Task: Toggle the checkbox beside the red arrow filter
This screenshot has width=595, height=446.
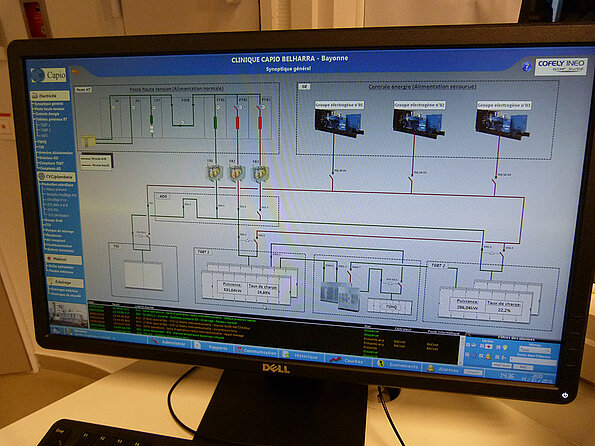Action: coord(482,346)
